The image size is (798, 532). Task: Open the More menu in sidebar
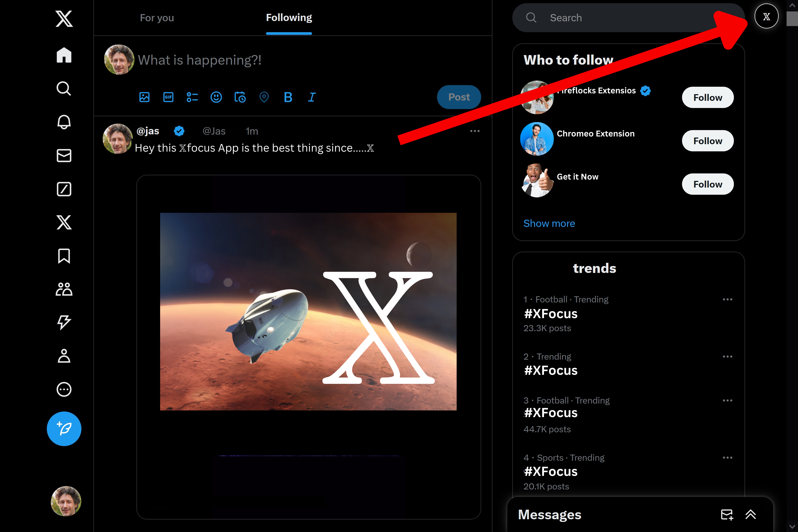tap(64, 389)
